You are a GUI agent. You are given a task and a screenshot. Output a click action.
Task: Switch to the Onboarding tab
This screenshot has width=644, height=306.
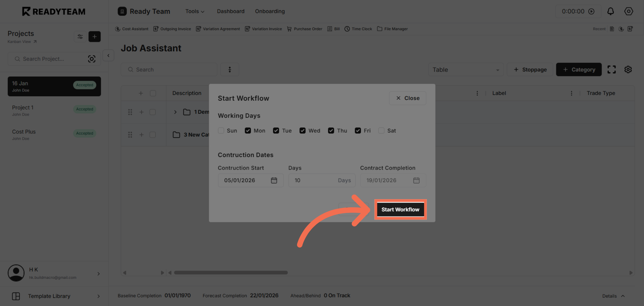click(270, 11)
